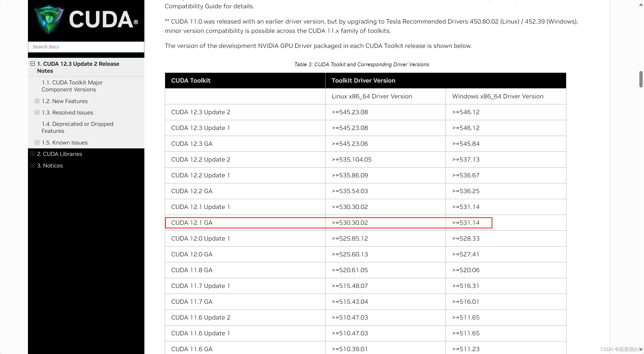The image size is (644, 354).
Task: Click the >=537.13 Windows driver value
Action: point(466,160)
